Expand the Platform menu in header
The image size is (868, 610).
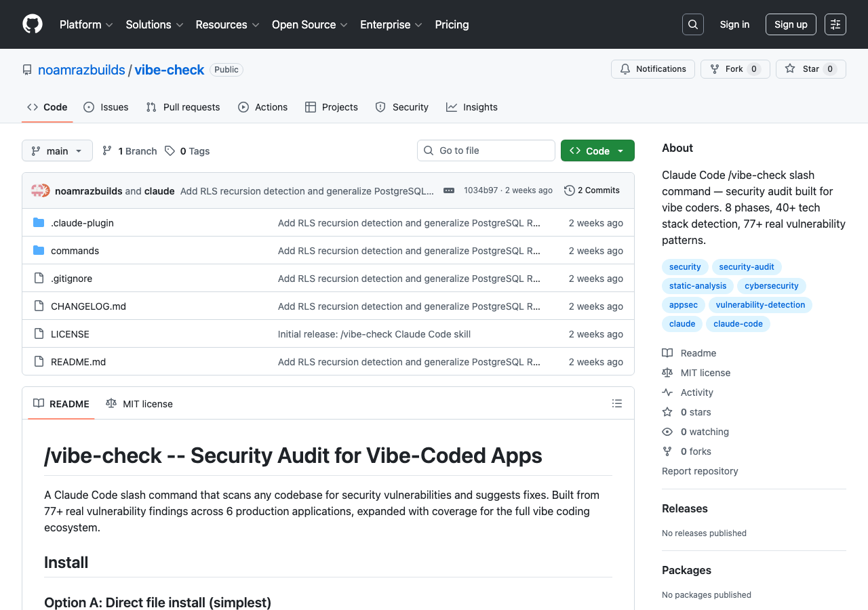click(86, 24)
